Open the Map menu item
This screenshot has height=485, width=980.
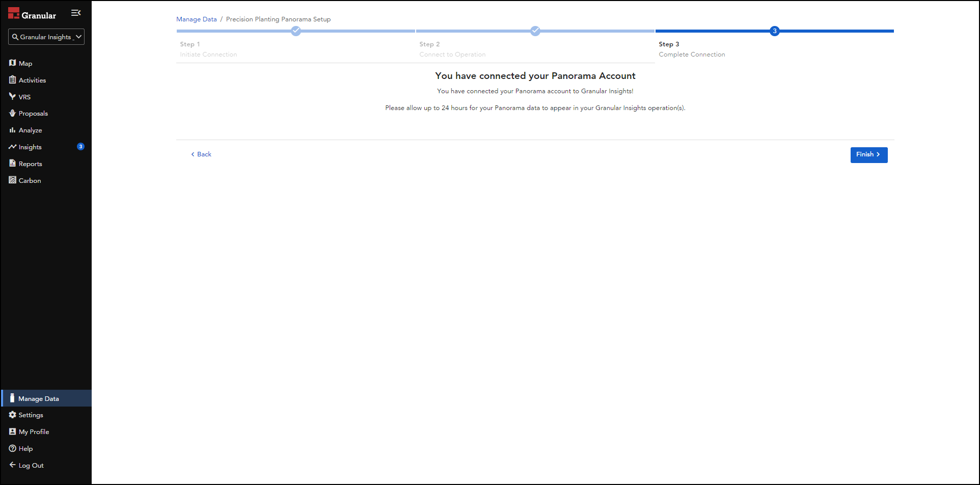click(x=25, y=64)
